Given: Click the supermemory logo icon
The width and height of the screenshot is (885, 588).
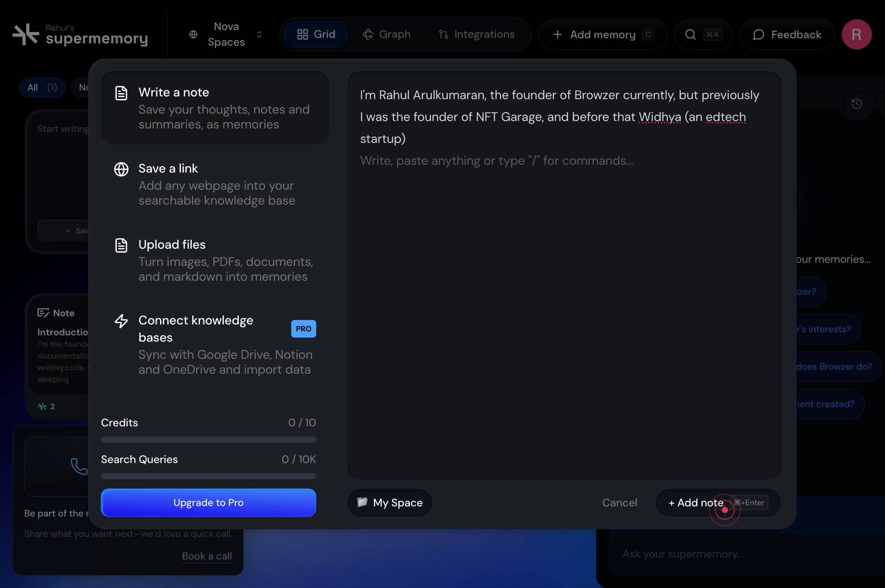Looking at the screenshot, I should coord(26,34).
